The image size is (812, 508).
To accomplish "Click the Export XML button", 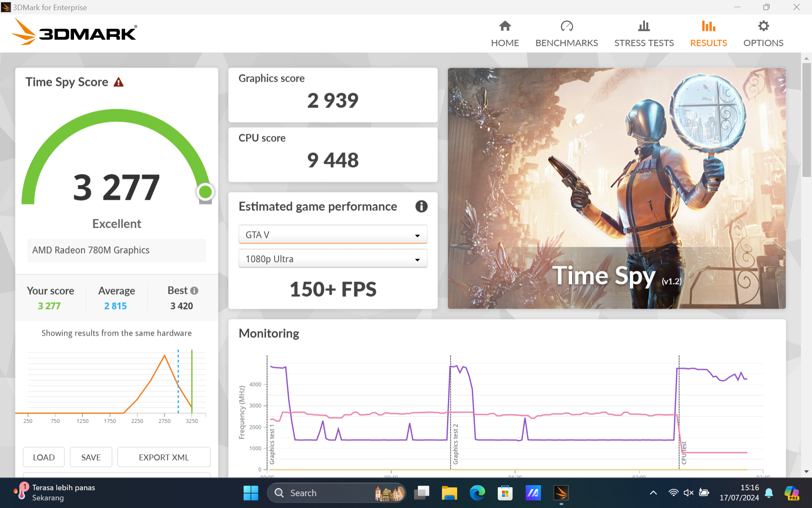I will click(x=164, y=457).
